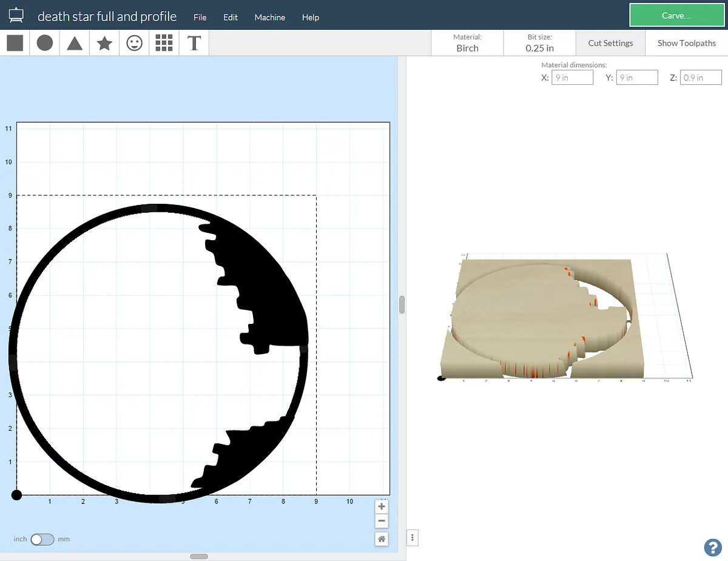728x561 pixels.
Task: Select the square shape tool
Action: pyautogui.click(x=15, y=43)
